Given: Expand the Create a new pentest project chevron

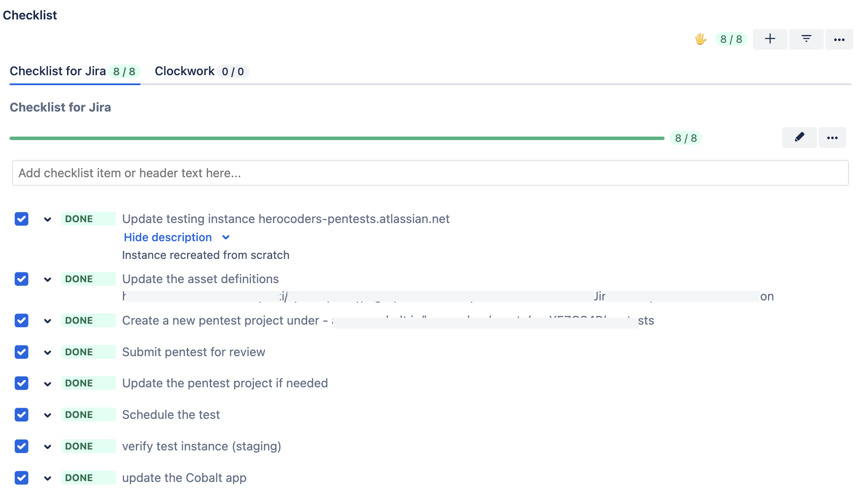Looking at the screenshot, I should (48, 321).
